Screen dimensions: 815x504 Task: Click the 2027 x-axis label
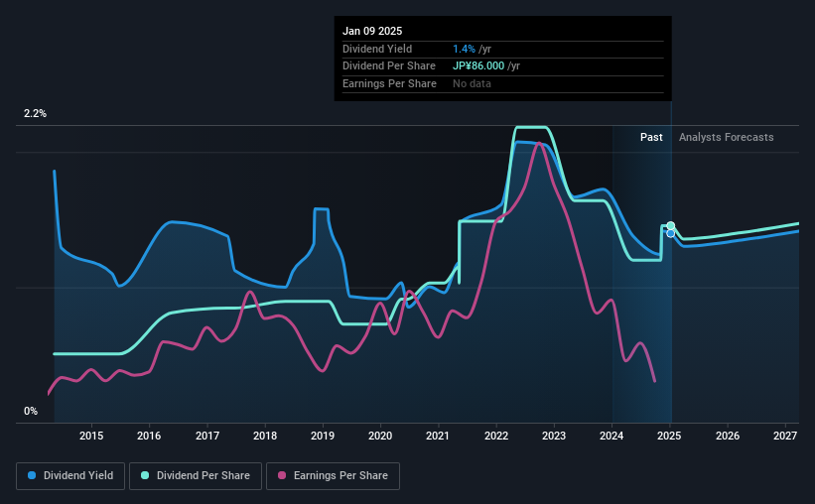(x=785, y=436)
